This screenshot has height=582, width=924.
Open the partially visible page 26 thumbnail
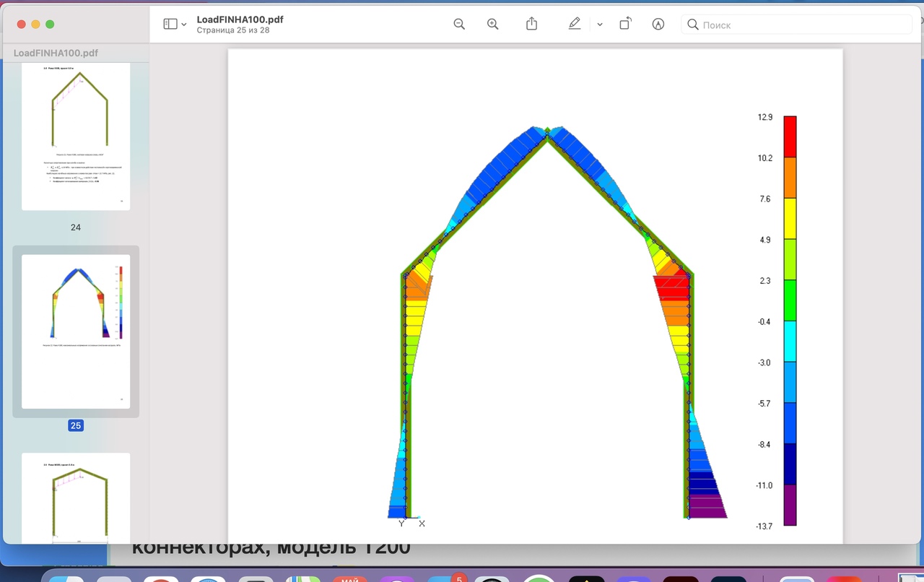(76, 497)
